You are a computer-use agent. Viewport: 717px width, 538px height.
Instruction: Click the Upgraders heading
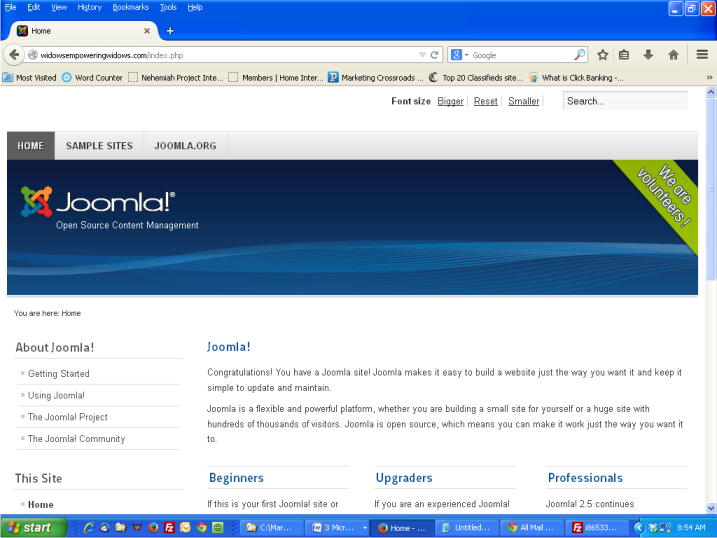pos(404,478)
